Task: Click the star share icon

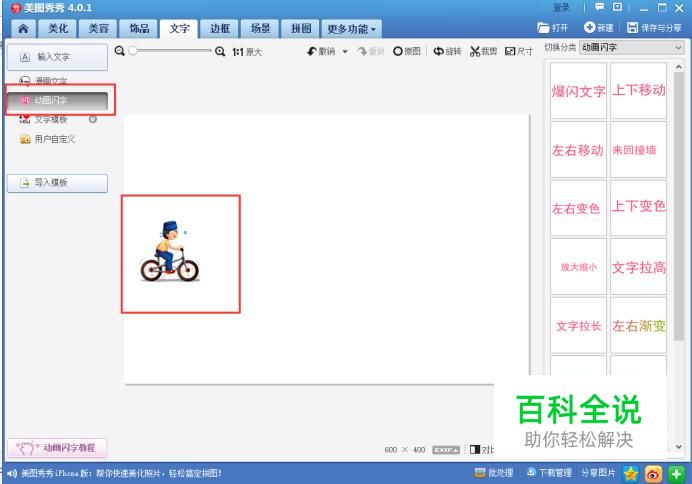Action: pos(631,474)
